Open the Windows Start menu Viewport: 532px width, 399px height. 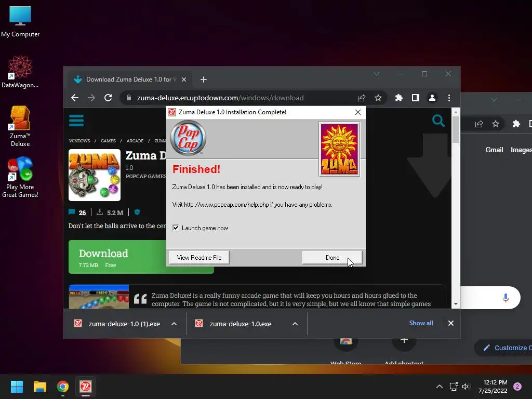[17, 387]
